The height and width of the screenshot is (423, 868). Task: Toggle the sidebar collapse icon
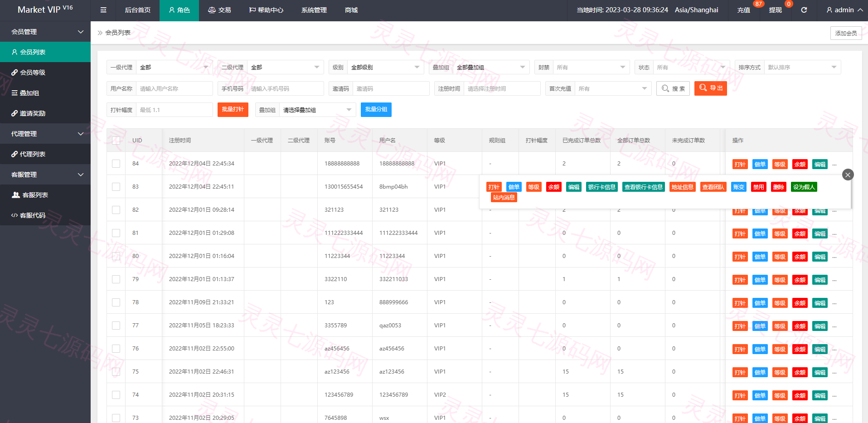tap(103, 10)
